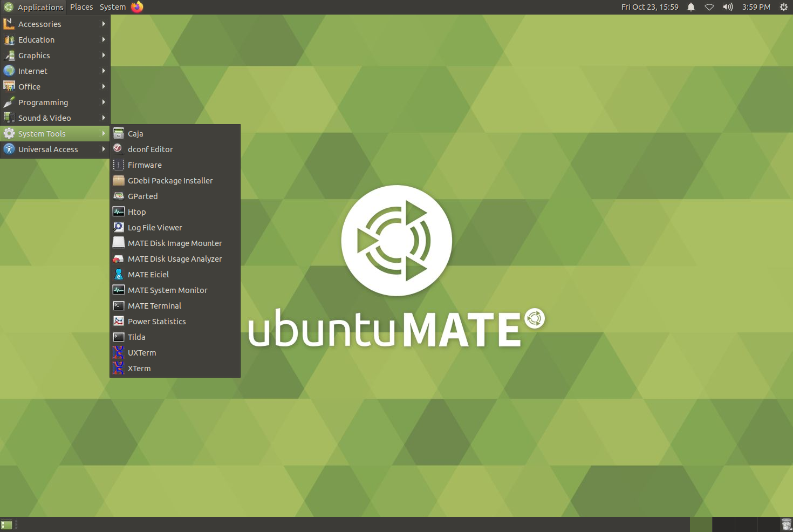
Task: Click the volume speaker icon
Action: 728,7
